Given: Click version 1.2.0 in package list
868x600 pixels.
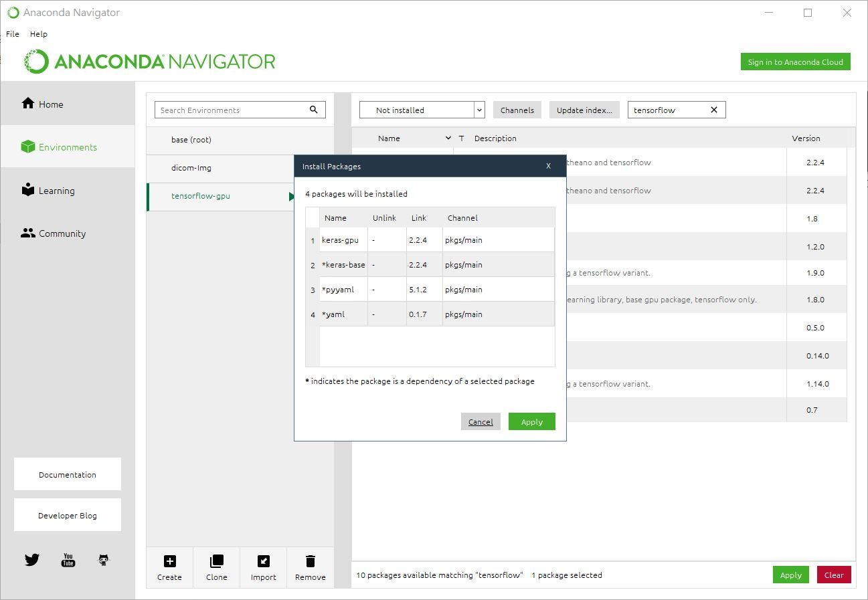Looking at the screenshot, I should 815,247.
